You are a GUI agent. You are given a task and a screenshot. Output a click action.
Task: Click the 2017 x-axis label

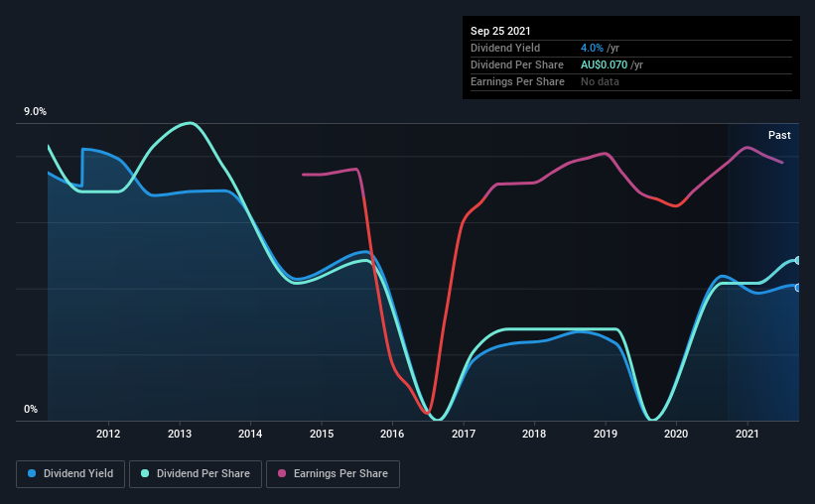[464, 434]
